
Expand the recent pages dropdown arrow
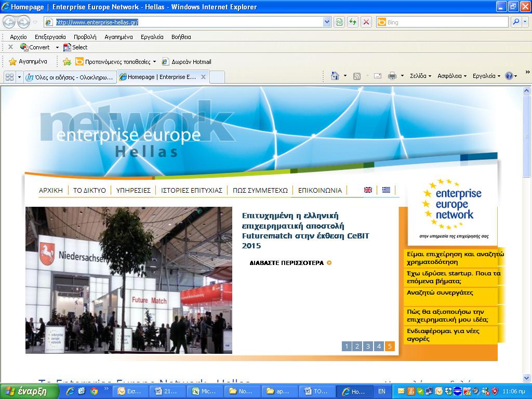pyautogui.click(x=35, y=22)
